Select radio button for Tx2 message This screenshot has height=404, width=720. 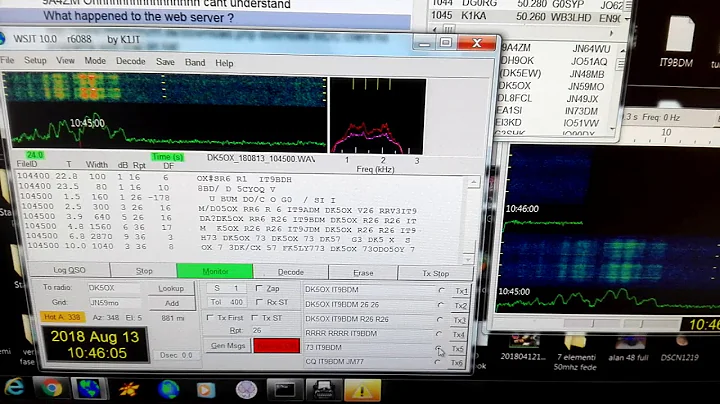tap(441, 305)
